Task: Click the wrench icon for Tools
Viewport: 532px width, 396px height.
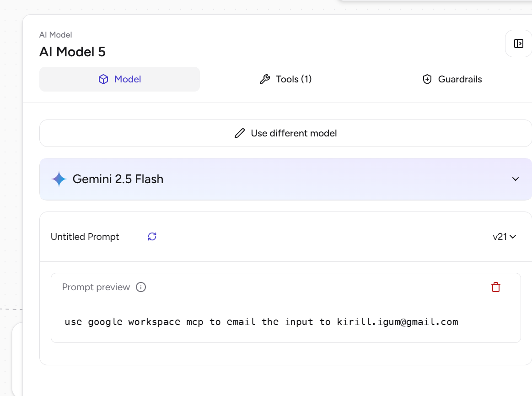Action: point(264,79)
